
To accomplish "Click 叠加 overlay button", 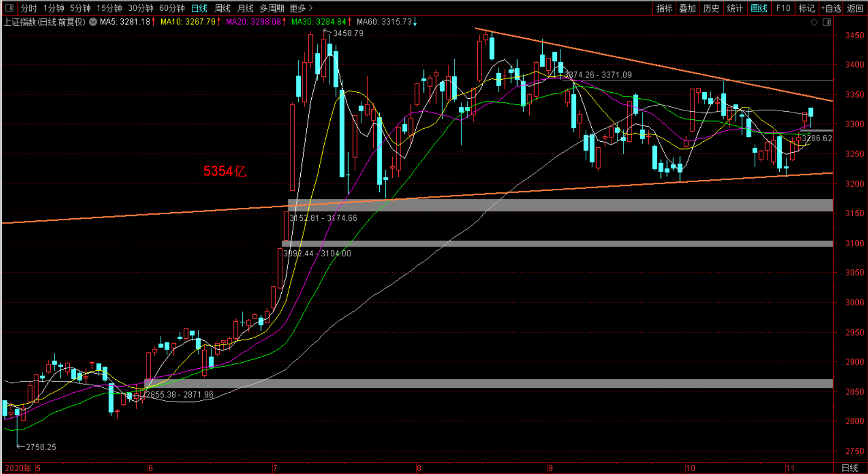I will pyautogui.click(x=688, y=8).
